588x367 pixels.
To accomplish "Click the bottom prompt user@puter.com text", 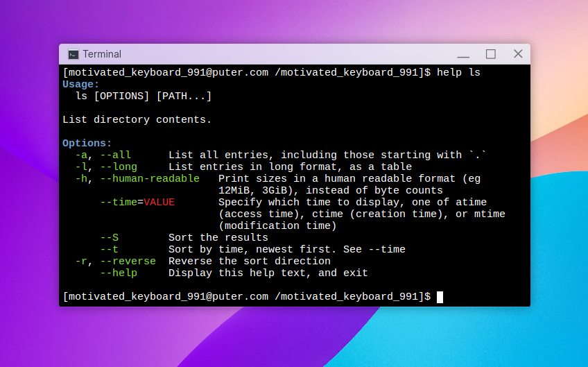I will pos(168,296).
